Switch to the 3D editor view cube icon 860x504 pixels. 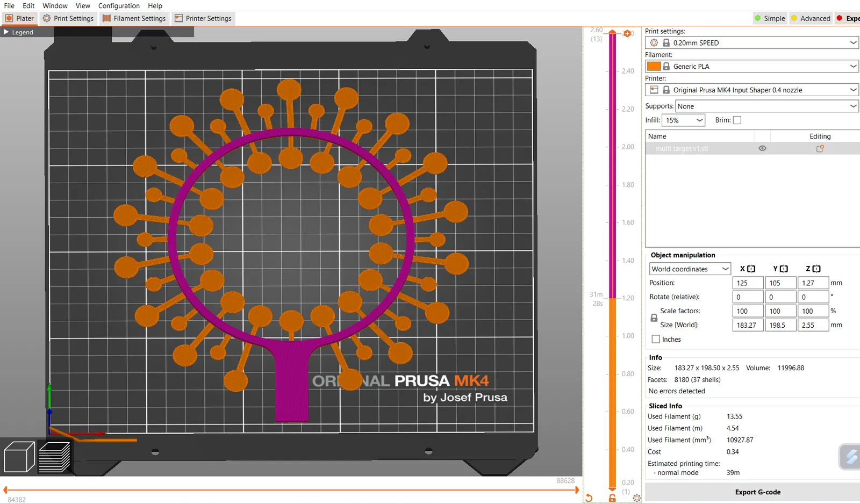pyautogui.click(x=19, y=457)
